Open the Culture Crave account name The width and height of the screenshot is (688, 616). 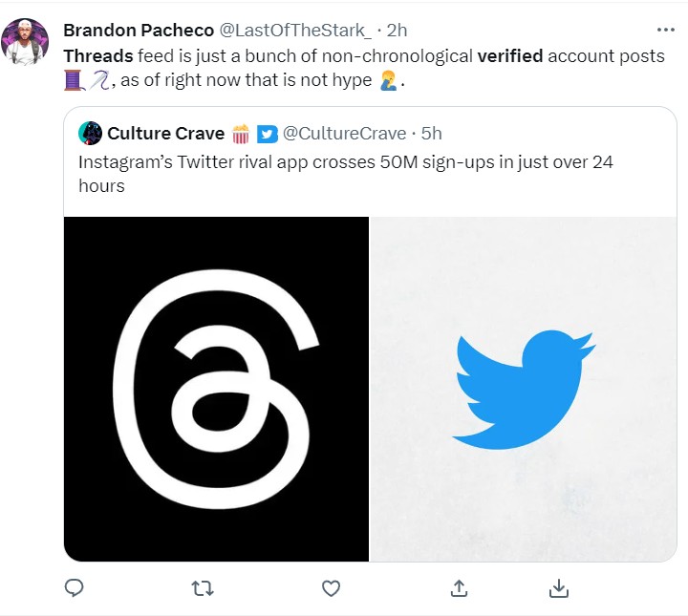pyautogui.click(x=165, y=133)
